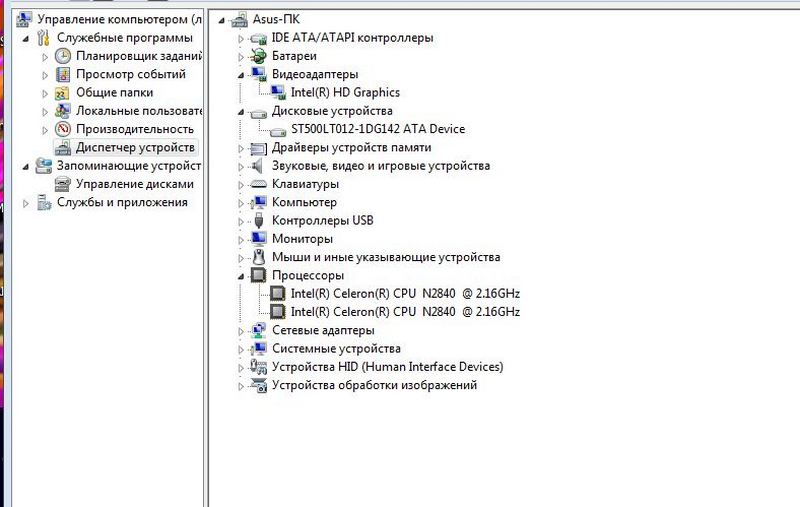This screenshot has height=507, width=800.
Task: Collapse the Процессоры category
Action: coord(241,275)
